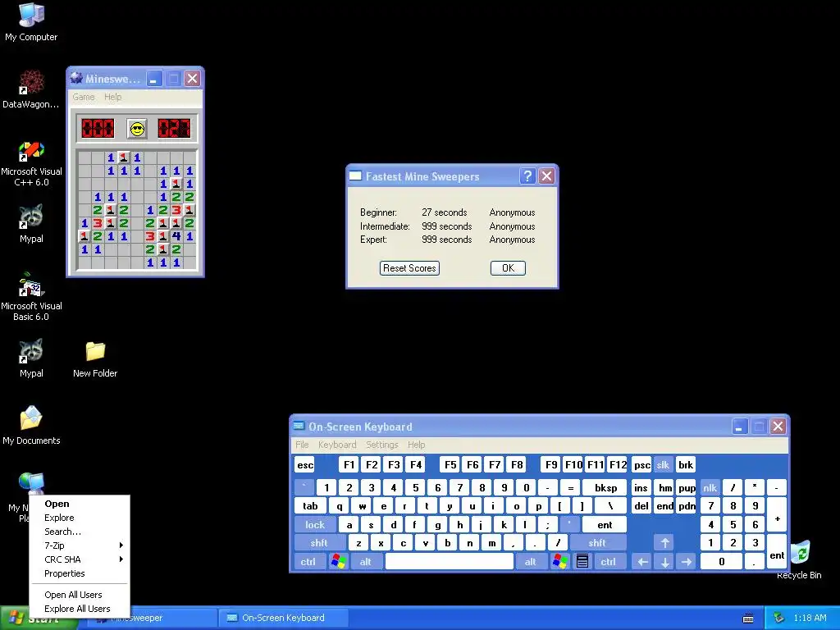
Task: Click the tab key
Action: pyautogui.click(x=310, y=505)
